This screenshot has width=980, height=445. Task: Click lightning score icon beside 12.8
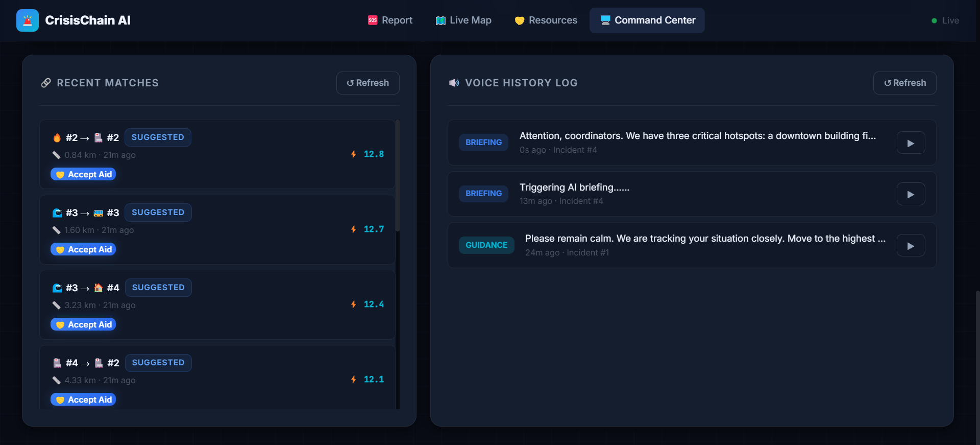(353, 154)
